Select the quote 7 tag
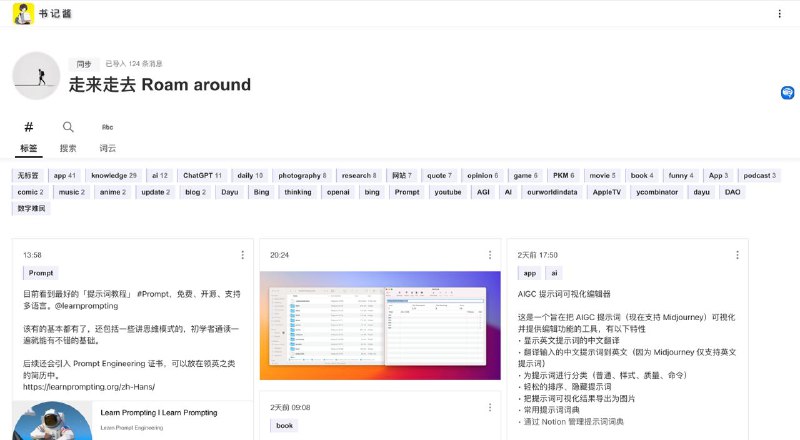 point(439,176)
